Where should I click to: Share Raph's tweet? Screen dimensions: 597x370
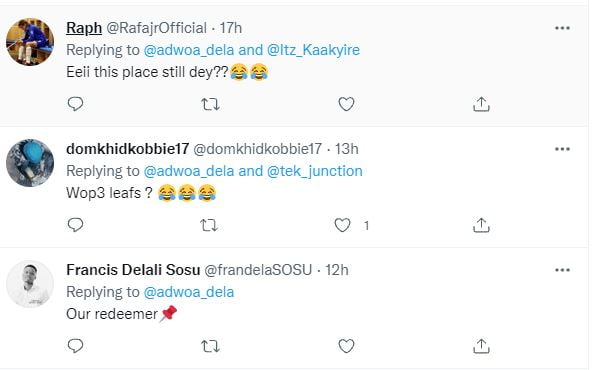[x=481, y=104]
